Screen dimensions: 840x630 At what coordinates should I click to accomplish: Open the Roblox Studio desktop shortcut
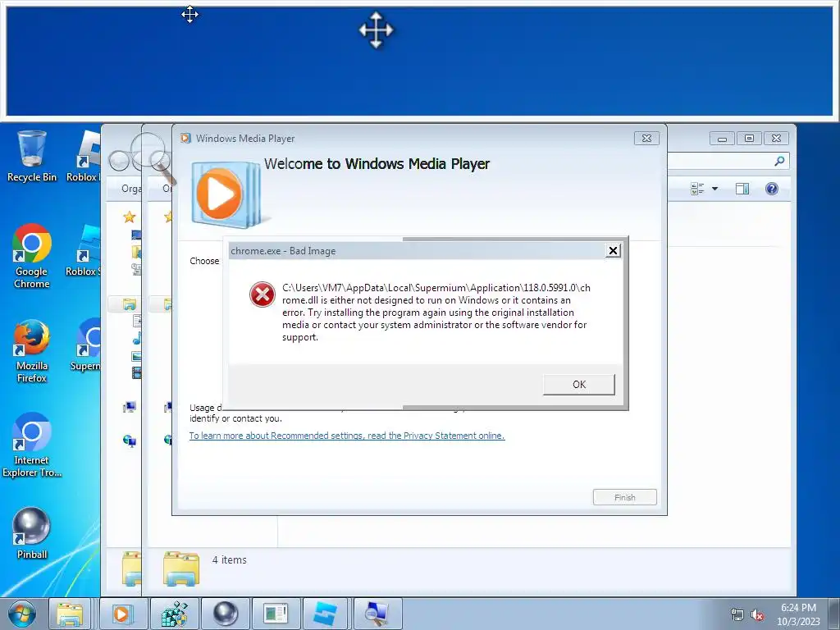[x=84, y=251]
